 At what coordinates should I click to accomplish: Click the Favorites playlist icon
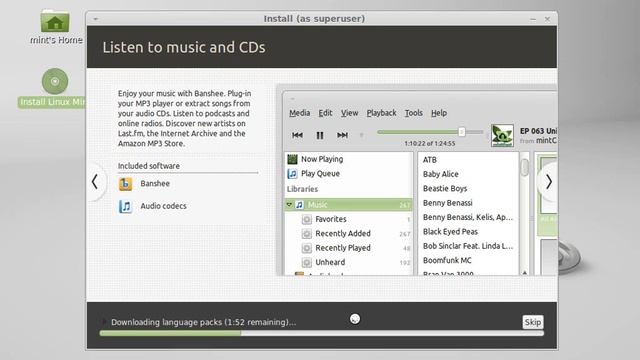307,219
